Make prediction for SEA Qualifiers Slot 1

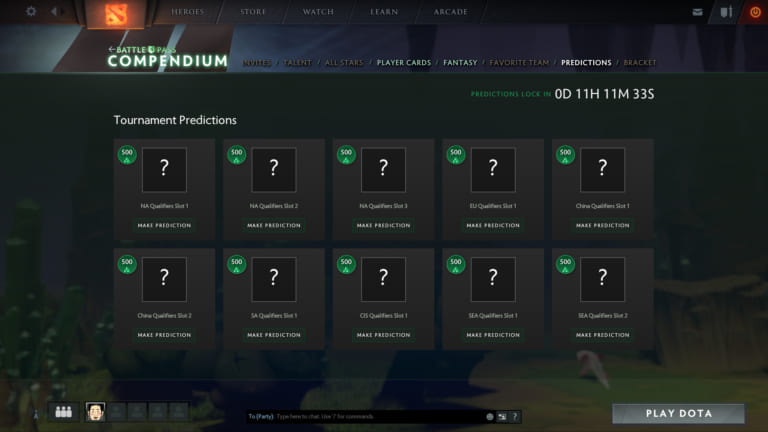tap(493, 335)
